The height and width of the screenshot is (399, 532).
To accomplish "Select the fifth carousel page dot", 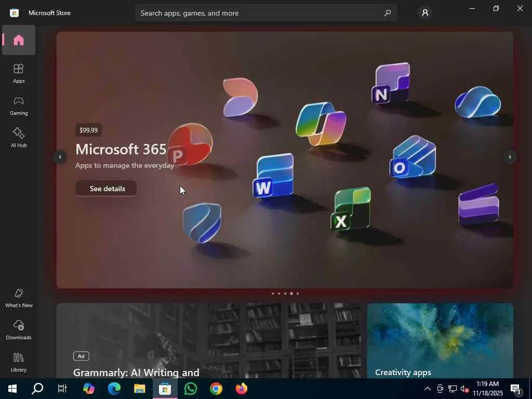I will (298, 294).
